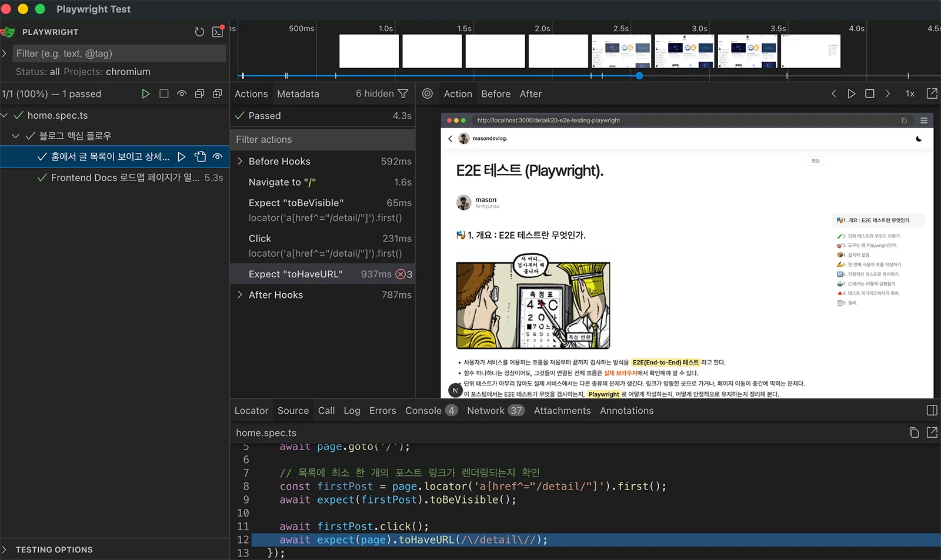
Task: Open snapshot in new window icon
Action: click(x=932, y=93)
